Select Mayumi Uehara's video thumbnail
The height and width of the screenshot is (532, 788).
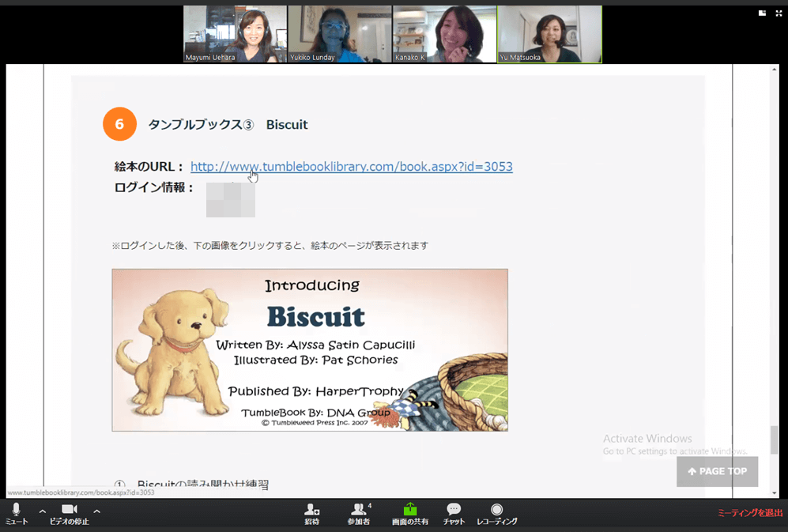coord(235,34)
